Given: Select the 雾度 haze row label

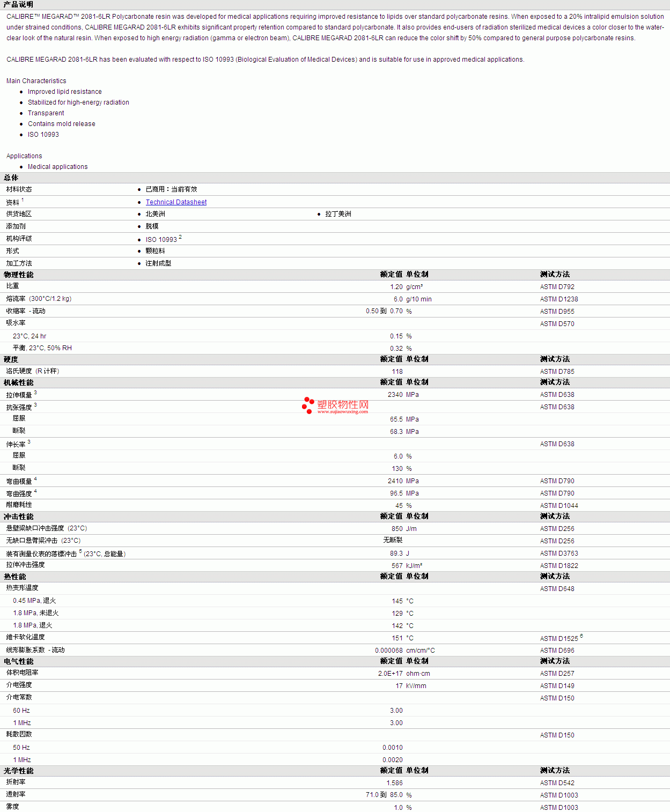Looking at the screenshot, I should coord(12,807).
